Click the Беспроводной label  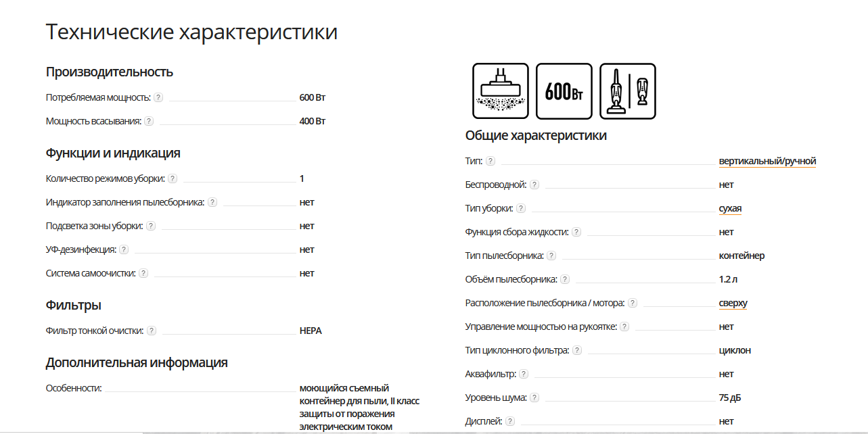click(496, 185)
